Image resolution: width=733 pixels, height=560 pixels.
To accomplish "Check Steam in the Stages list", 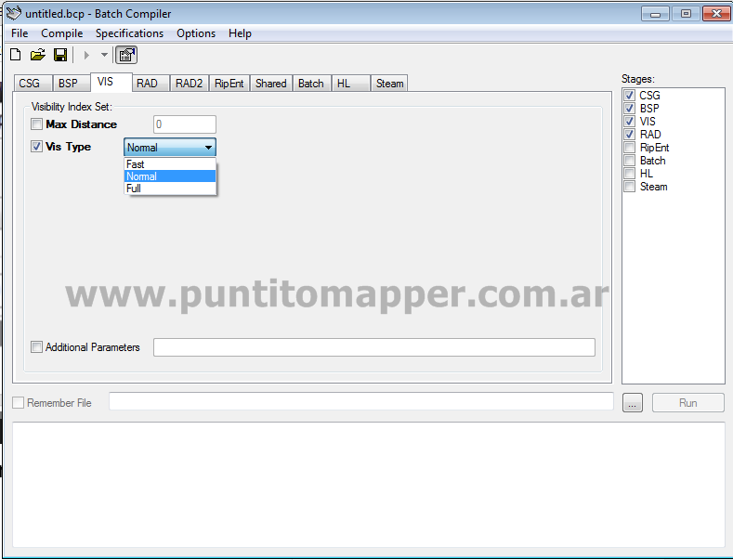I will click(629, 187).
